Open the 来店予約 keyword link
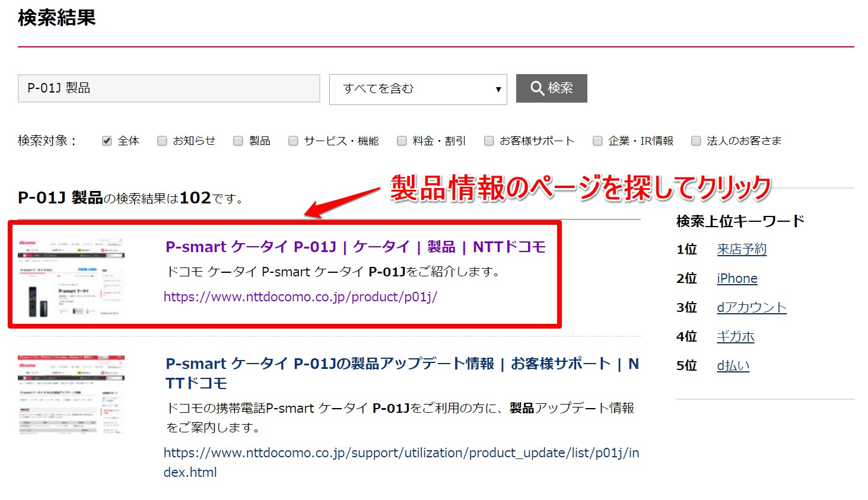 click(742, 249)
